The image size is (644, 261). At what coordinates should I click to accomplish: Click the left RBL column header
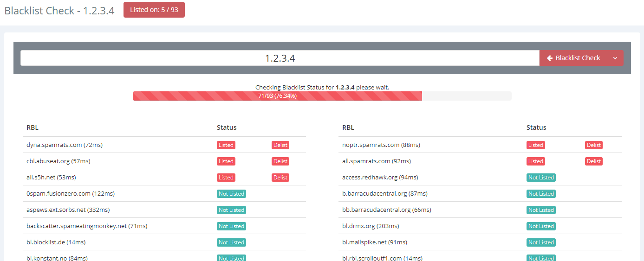tap(33, 127)
